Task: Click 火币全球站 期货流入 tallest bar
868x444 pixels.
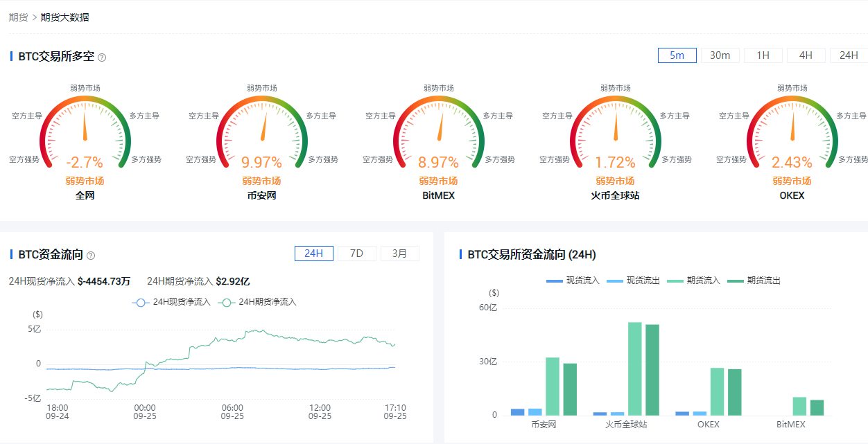Action: pos(635,368)
